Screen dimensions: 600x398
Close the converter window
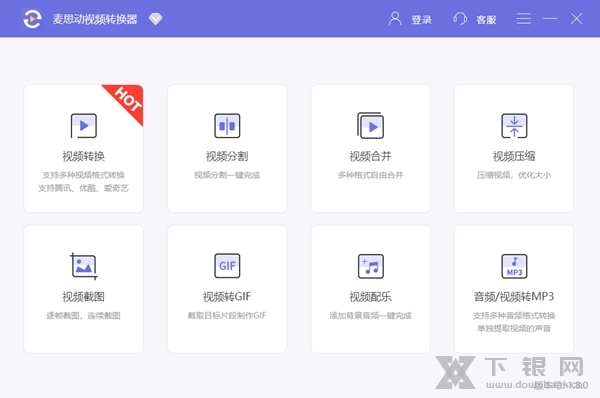click(x=576, y=18)
